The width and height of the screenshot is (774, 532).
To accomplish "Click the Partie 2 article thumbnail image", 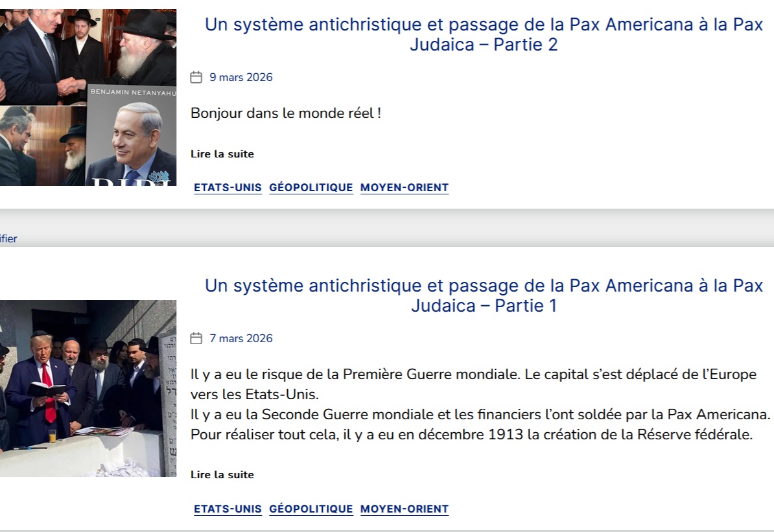I will (88, 97).
